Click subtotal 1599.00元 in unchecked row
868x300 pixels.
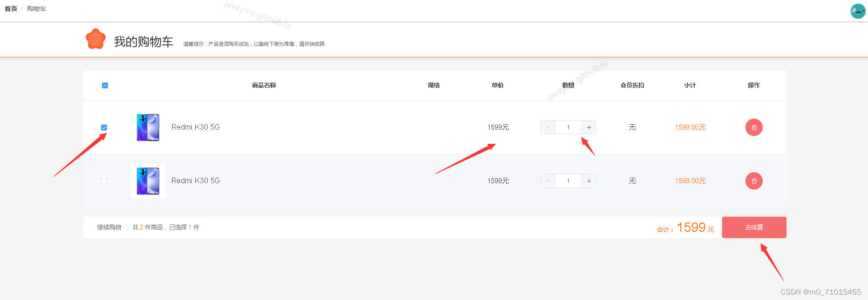pos(690,181)
